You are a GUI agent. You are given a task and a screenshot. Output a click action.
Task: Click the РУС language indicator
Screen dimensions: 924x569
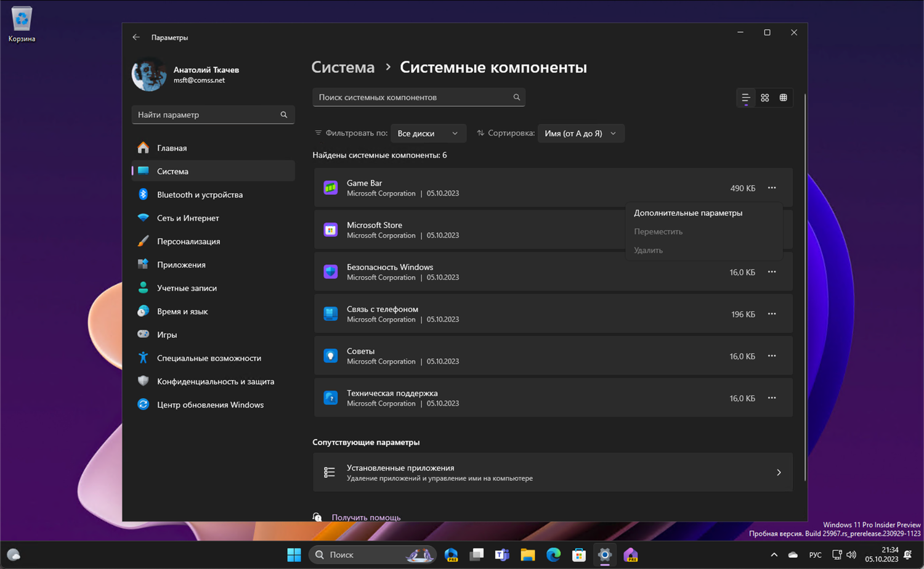815,555
